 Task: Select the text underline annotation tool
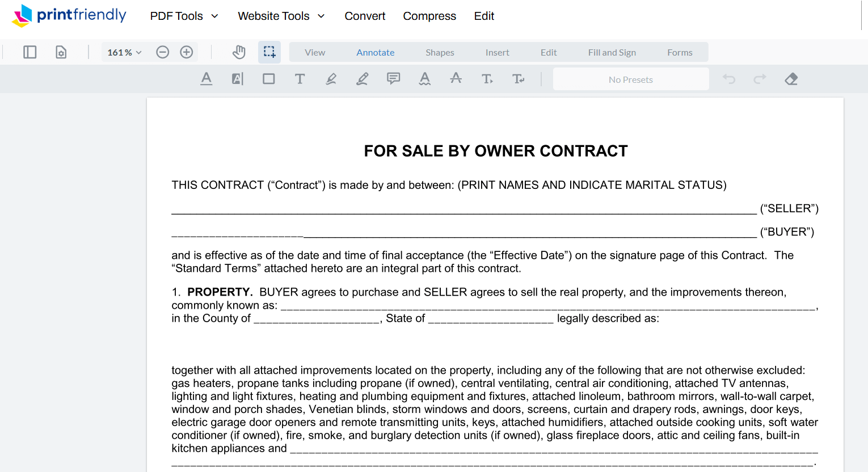click(206, 78)
